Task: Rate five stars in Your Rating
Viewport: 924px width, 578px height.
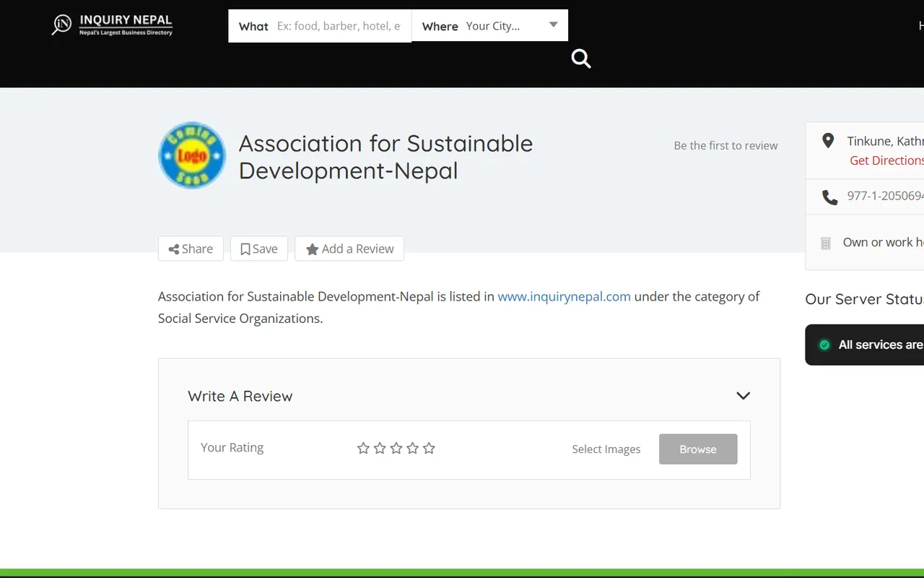Action: click(x=429, y=448)
